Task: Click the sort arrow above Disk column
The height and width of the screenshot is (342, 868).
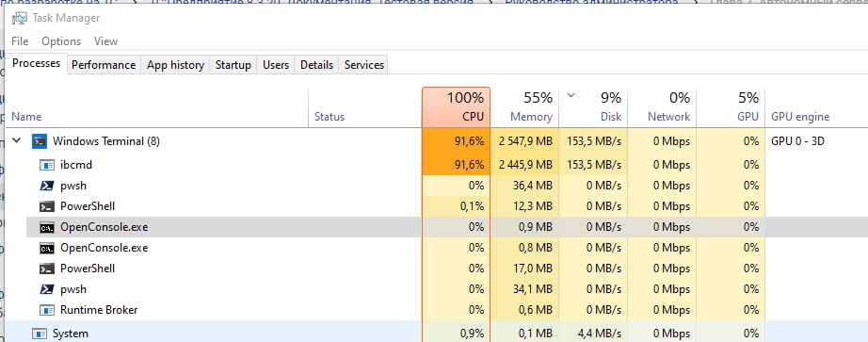Action: 571,95
